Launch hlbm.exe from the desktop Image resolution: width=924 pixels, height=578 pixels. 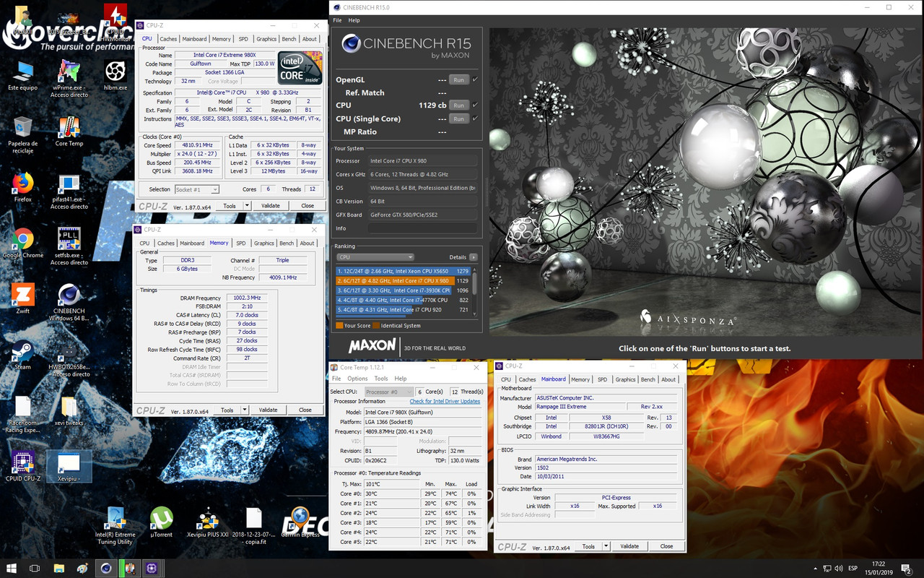coord(115,76)
